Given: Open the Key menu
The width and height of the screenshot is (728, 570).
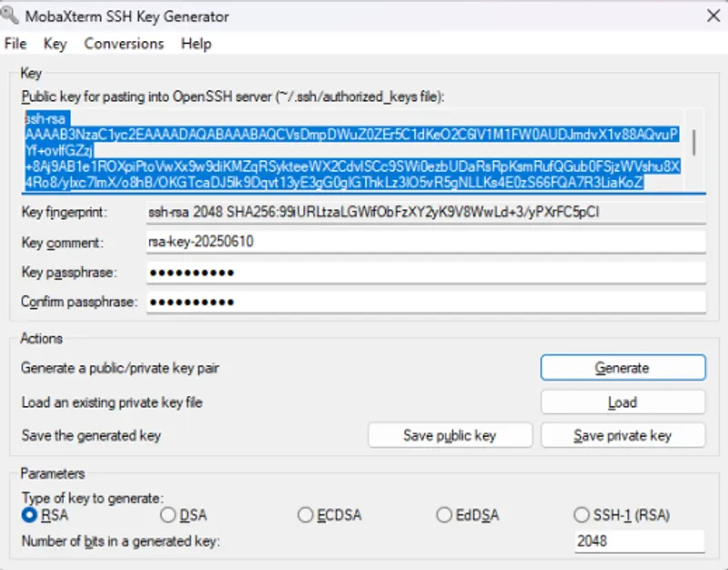Looking at the screenshot, I should point(55,43).
